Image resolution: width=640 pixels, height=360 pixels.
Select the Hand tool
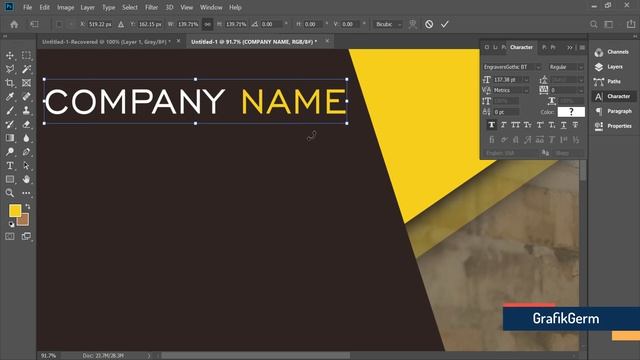tap(26, 179)
